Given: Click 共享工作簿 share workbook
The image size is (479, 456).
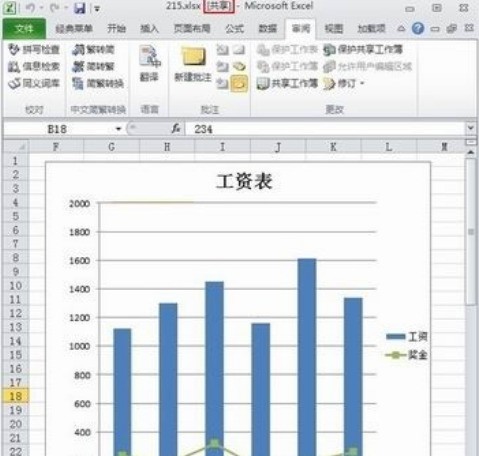Looking at the screenshot, I should click(287, 83).
